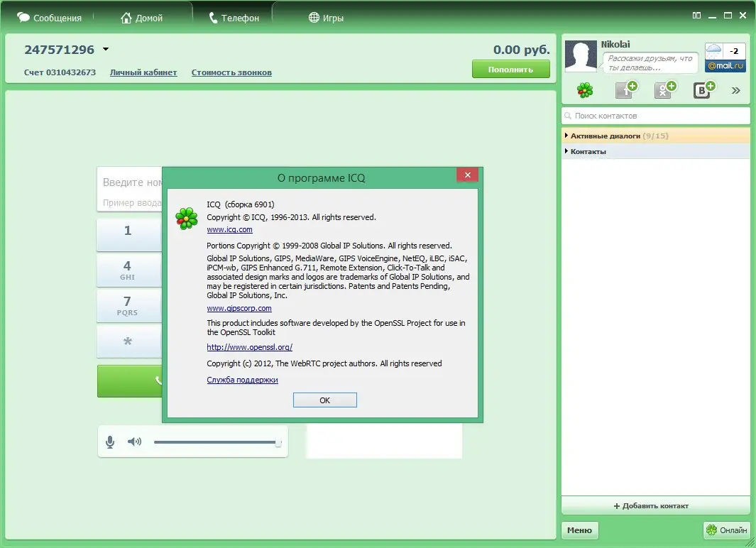Click the Добавить контакт button

(x=656, y=505)
